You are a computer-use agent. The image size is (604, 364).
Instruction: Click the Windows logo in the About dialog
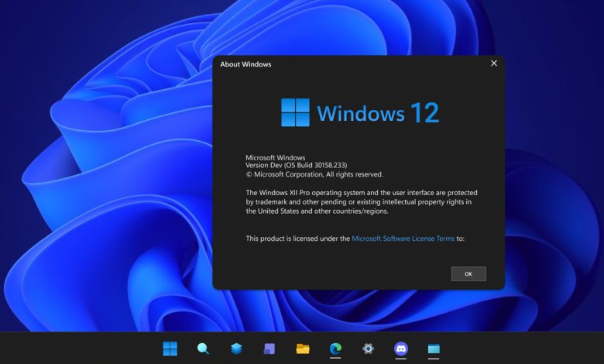pos(295,112)
